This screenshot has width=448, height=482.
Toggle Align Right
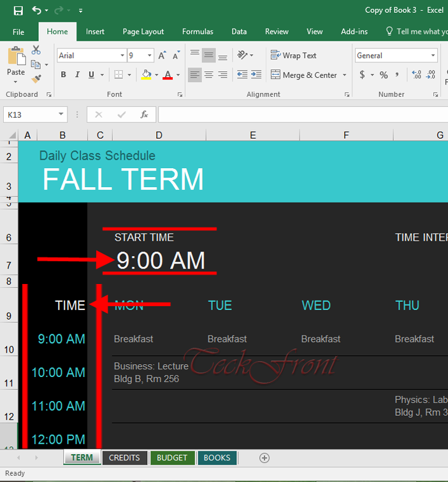pos(223,74)
